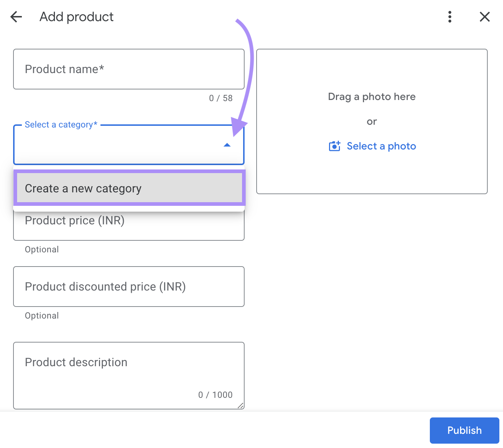Close the Add product dialog

click(484, 17)
